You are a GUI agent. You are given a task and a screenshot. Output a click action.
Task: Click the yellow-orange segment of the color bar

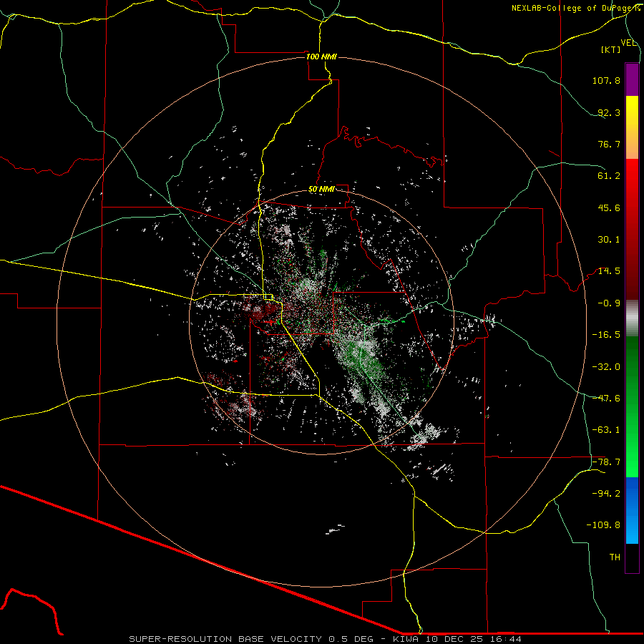[632, 127]
